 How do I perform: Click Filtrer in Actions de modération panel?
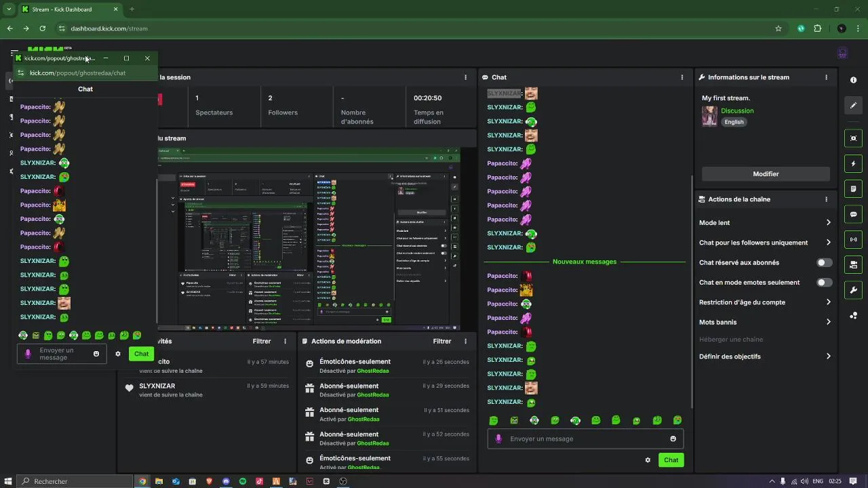tap(441, 341)
